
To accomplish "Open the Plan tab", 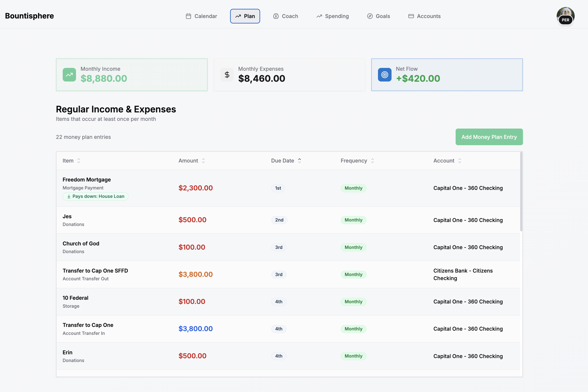I will (245, 16).
